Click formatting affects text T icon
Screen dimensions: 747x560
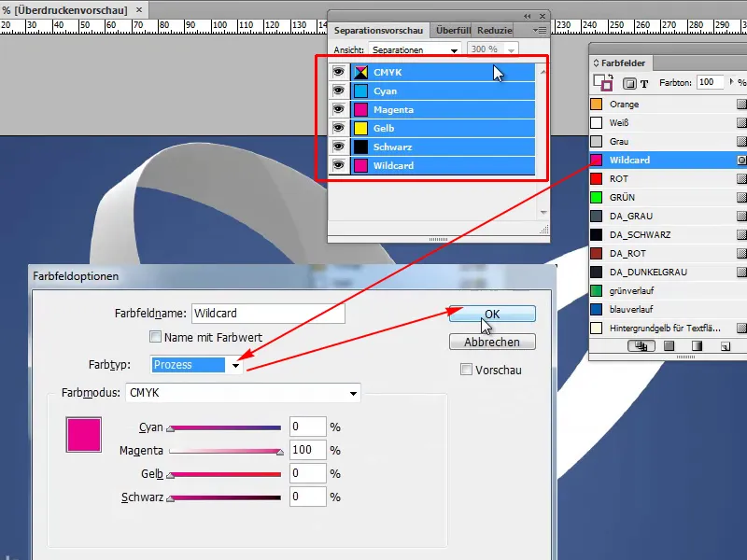pyautogui.click(x=644, y=84)
